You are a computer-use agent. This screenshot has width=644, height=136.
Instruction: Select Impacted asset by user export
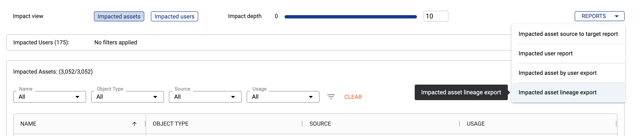pos(557,73)
